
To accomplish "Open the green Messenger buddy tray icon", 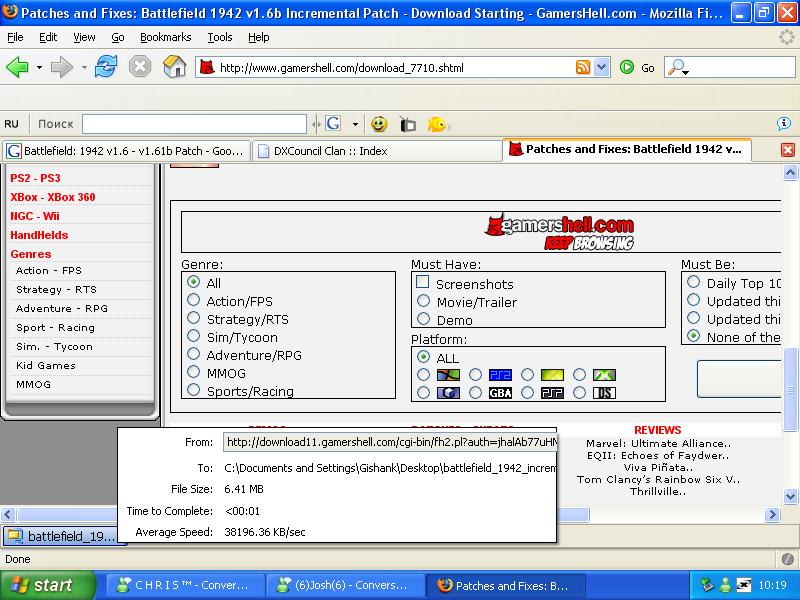I will point(725,585).
